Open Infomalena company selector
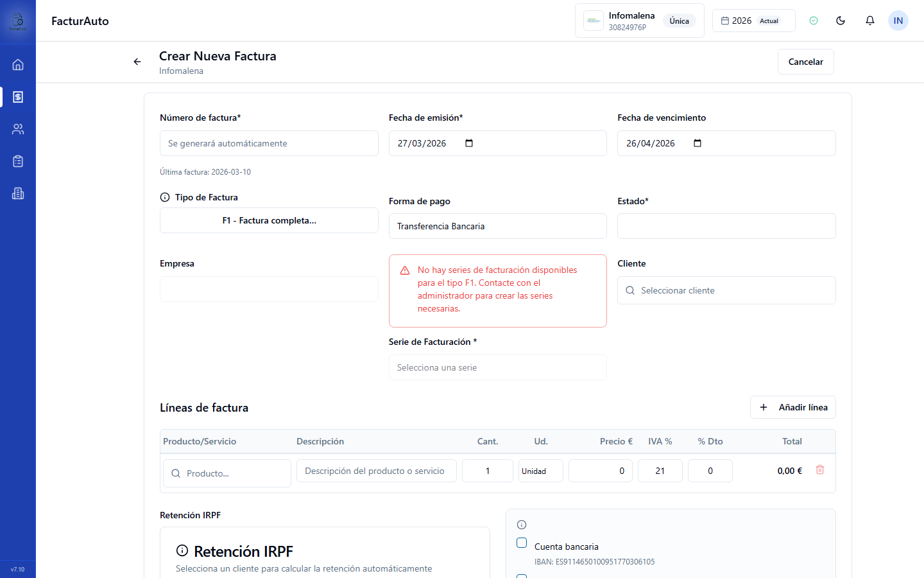The image size is (924, 578). coord(640,21)
